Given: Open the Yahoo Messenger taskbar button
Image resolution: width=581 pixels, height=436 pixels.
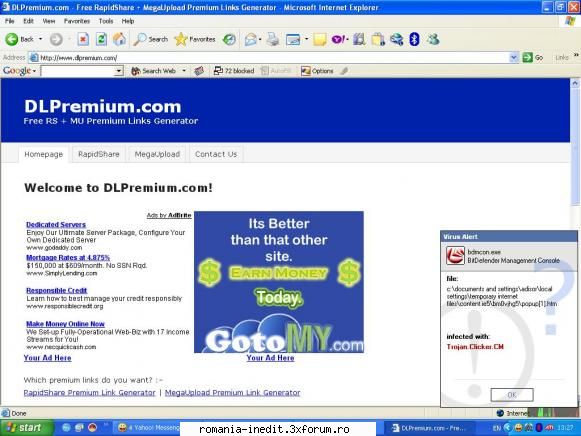Looking at the screenshot, I should (x=147, y=428).
